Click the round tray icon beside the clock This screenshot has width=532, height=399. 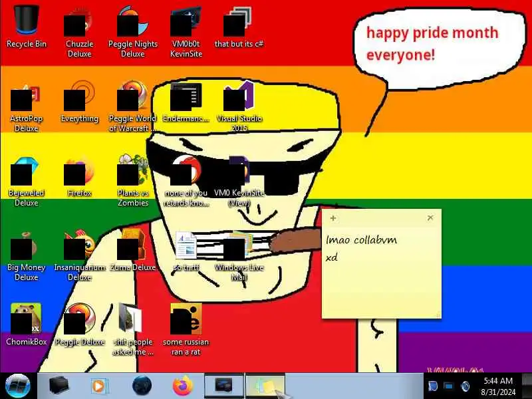(x=466, y=386)
